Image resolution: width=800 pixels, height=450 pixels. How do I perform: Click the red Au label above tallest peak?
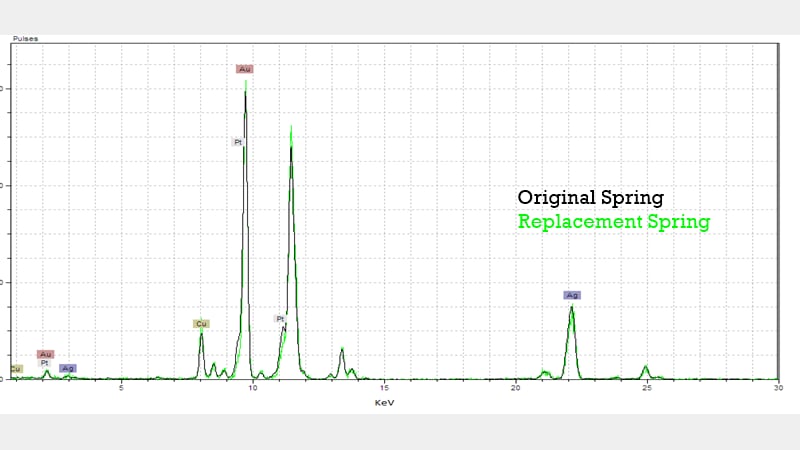tap(245, 69)
